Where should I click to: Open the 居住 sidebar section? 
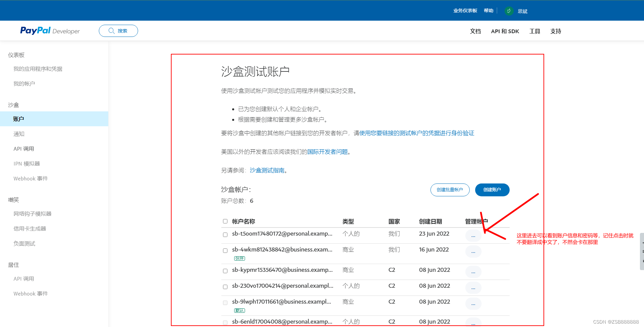click(x=13, y=265)
